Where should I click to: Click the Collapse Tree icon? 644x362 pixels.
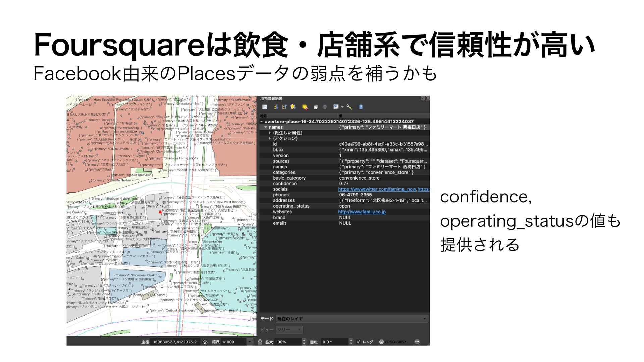(x=284, y=107)
